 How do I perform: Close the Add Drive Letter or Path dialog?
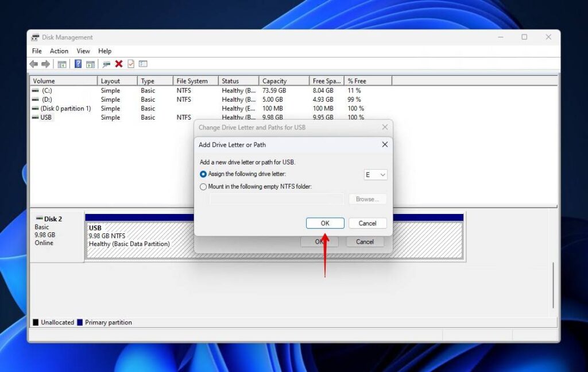[x=384, y=144]
